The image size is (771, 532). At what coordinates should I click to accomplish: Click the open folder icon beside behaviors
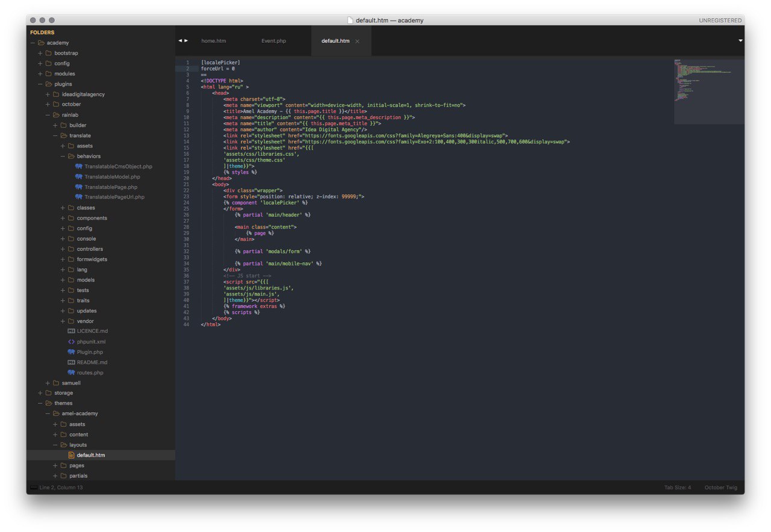[70, 156]
